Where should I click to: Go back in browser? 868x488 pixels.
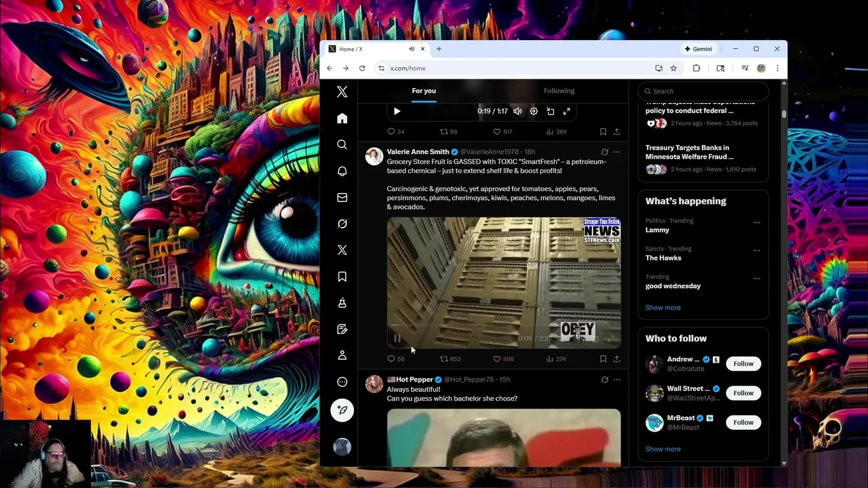click(x=330, y=68)
